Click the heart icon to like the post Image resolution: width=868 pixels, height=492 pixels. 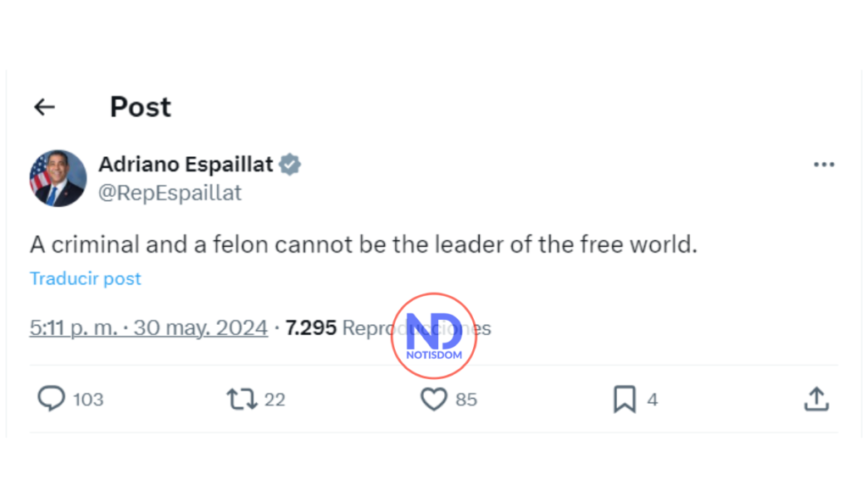(x=433, y=399)
